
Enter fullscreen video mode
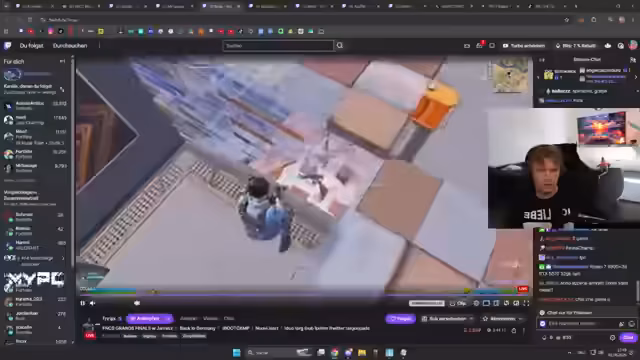pyautogui.click(x=526, y=303)
